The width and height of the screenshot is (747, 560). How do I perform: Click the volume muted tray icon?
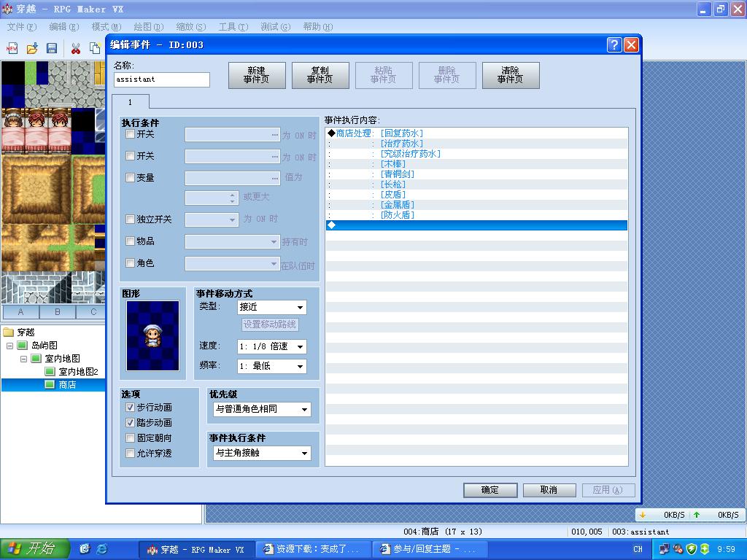click(678, 549)
